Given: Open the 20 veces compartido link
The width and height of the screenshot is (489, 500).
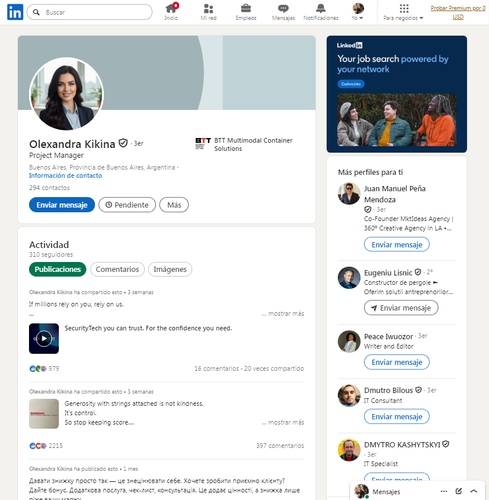Looking at the screenshot, I should [x=274, y=368].
